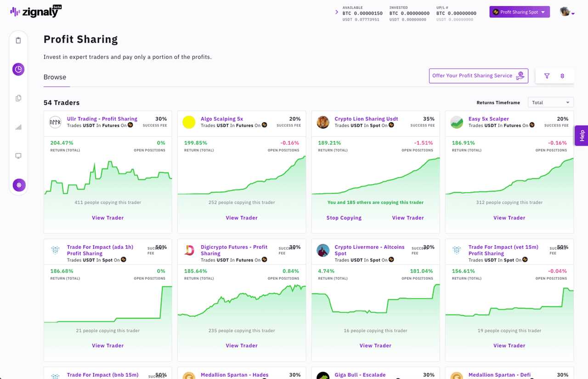The width and height of the screenshot is (588, 379).
Task: Click the Digicrypto Futures trader avatar thumbnail
Action: pyautogui.click(x=189, y=251)
